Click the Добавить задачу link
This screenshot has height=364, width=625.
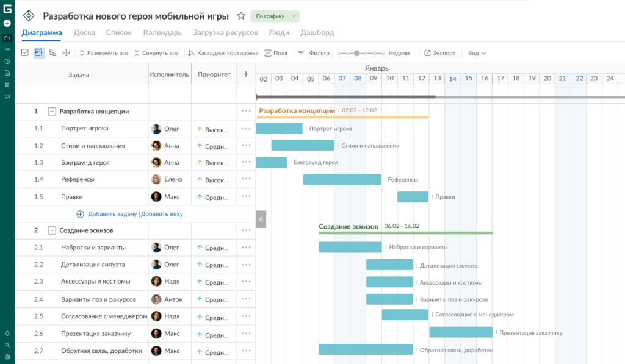pyautogui.click(x=112, y=214)
